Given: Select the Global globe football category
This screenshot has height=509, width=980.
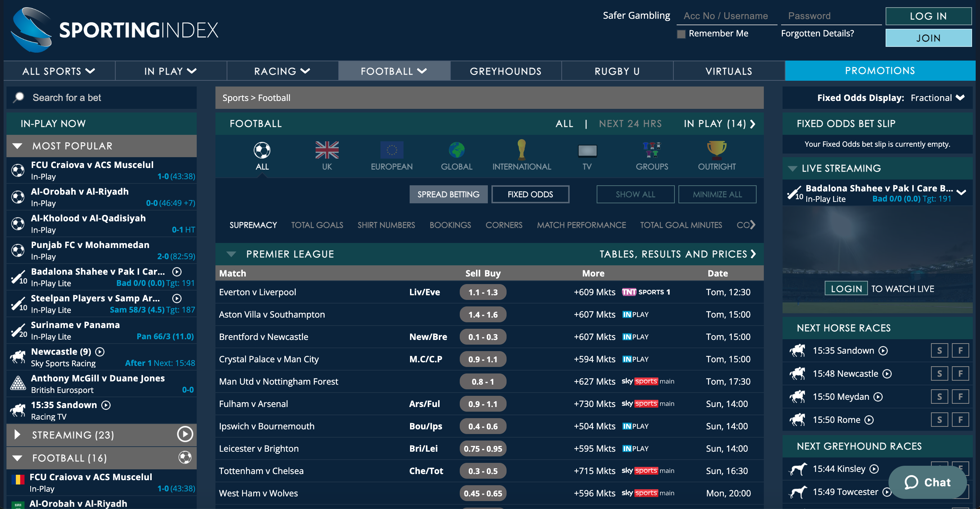Looking at the screenshot, I should click(456, 150).
